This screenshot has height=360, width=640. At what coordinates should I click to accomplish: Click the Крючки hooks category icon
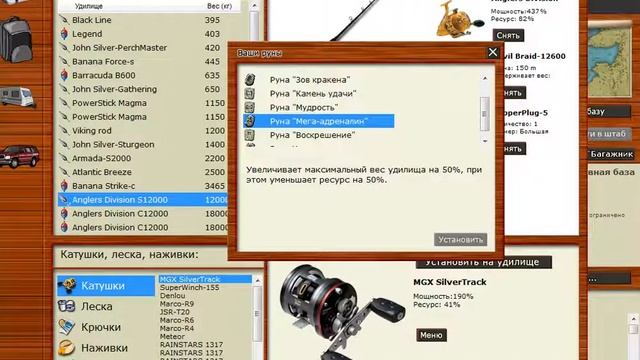pyautogui.click(x=67, y=327)
